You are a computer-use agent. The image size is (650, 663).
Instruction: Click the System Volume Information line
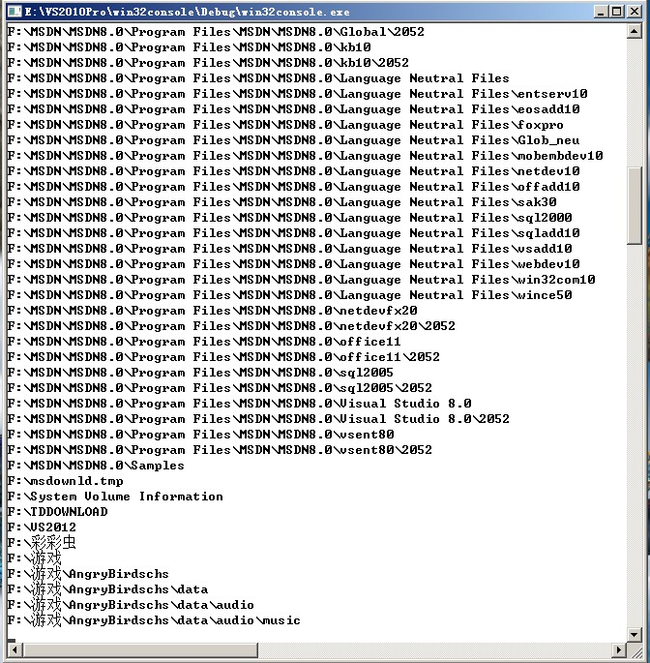[x=115, y=496]
